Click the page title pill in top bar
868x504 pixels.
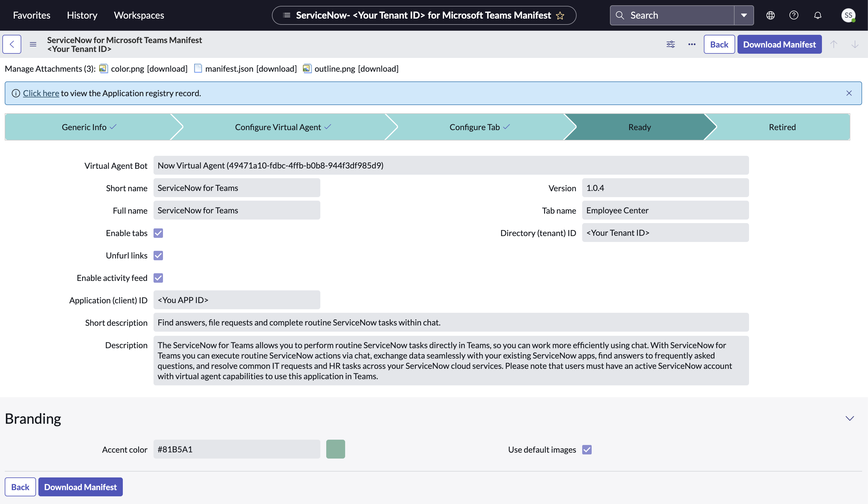tap(424, 15)
